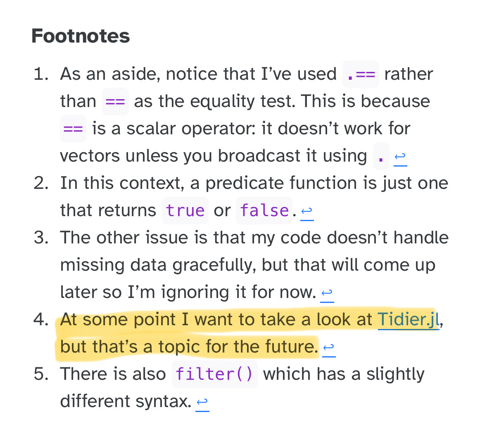Click the return arrow ending footnote 3
This screenshot has height=448, width=487.
[x=327, y=293]
